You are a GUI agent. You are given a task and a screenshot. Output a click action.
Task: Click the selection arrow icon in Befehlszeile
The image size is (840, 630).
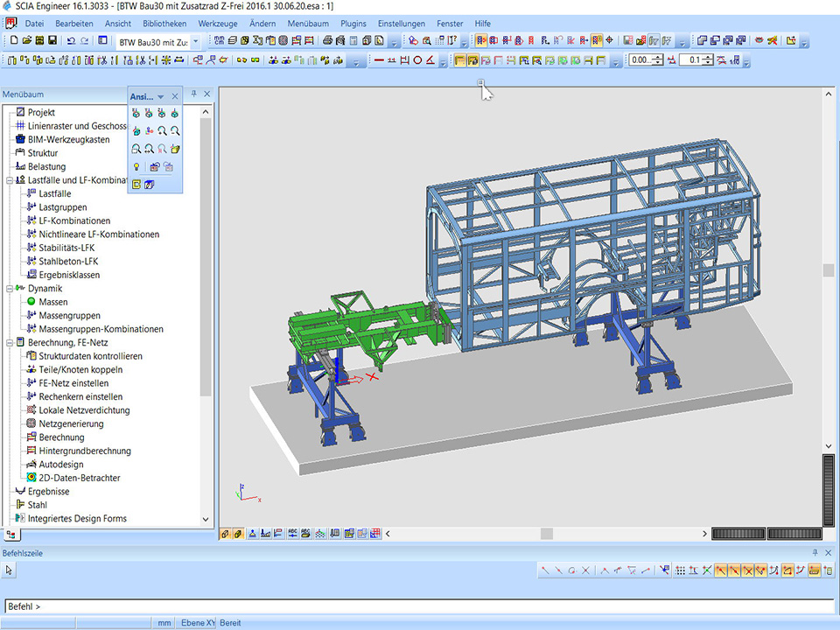click(10, 570)
